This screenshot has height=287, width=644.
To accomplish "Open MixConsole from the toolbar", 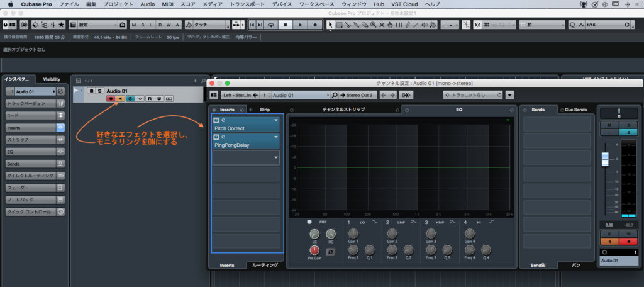I will [x=53, y=25].
